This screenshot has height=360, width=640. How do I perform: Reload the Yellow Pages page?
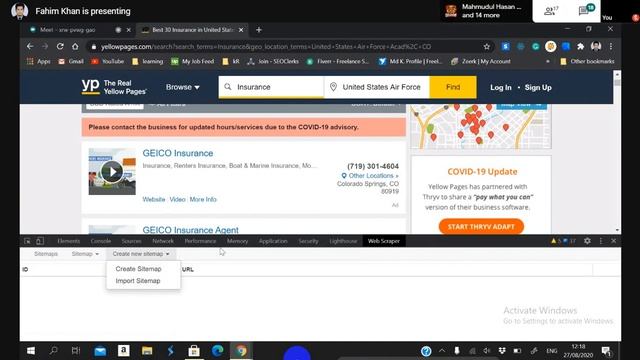click(x=60, y=47)
